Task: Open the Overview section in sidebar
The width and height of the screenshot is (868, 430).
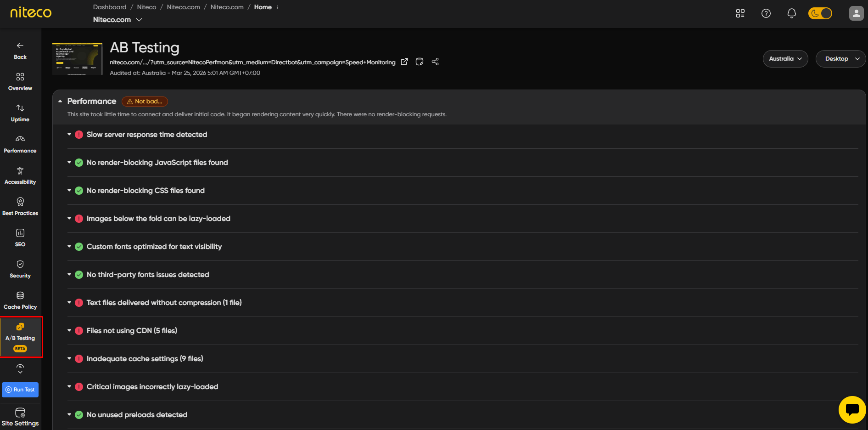Action: (x=20, y=82)
